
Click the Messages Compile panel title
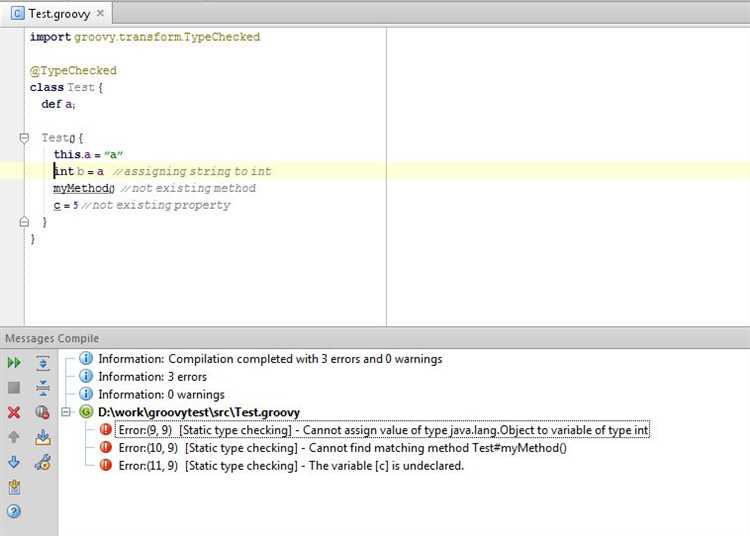[x=52, y=339]
